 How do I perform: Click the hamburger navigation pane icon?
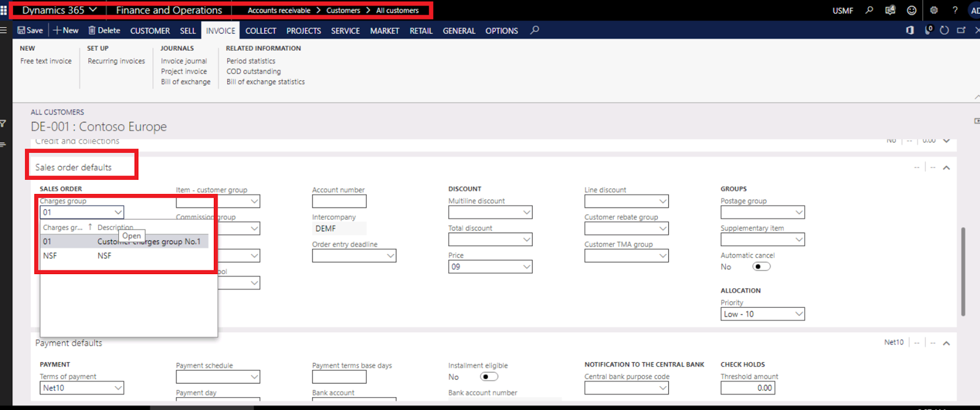click(4, 30)
